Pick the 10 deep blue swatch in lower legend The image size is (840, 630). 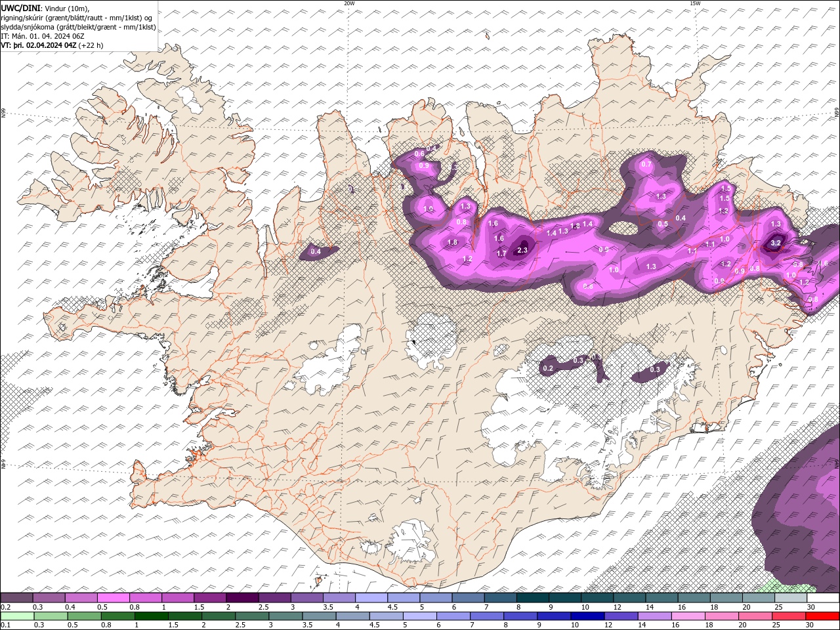tap(586, 616)
